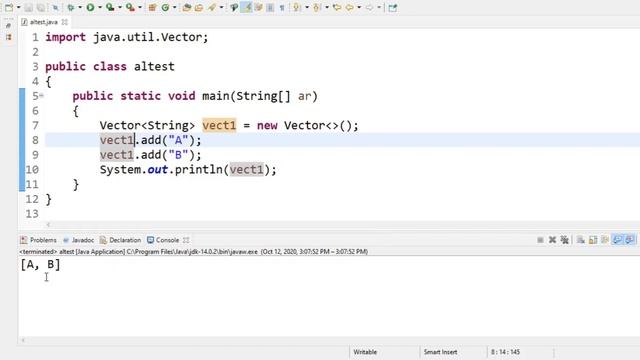Toggle console Word Wrap icon
Screen dimensions: 640x360
[605, 240]
